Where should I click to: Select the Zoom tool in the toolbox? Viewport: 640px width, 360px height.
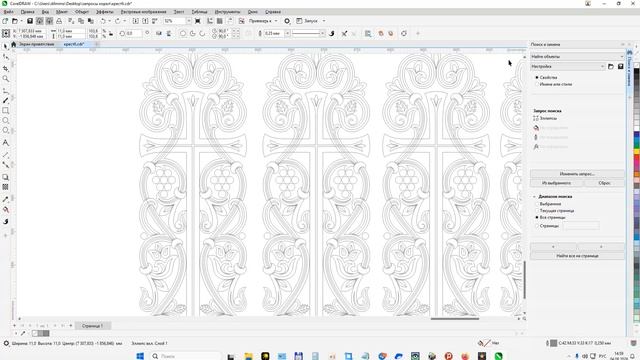coord(5,78)
